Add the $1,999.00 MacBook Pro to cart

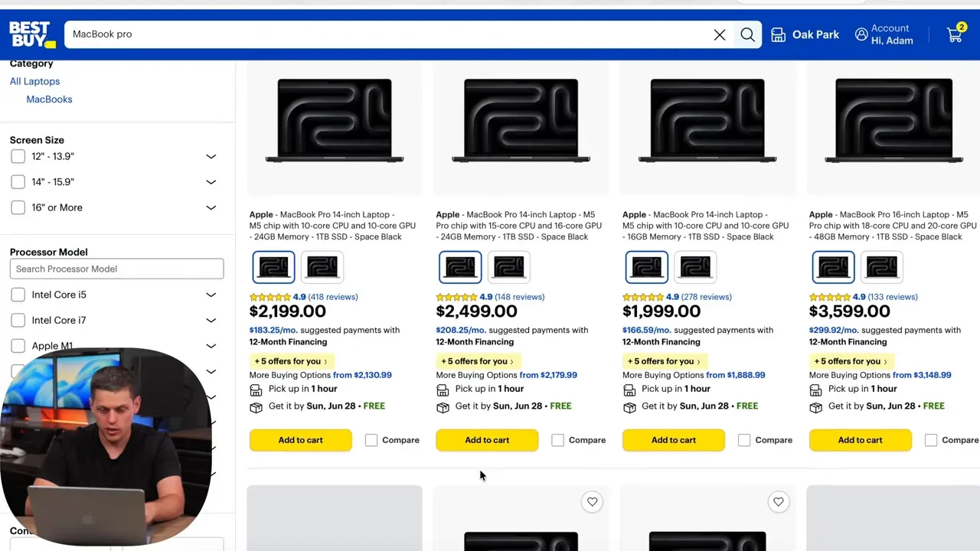674,440
